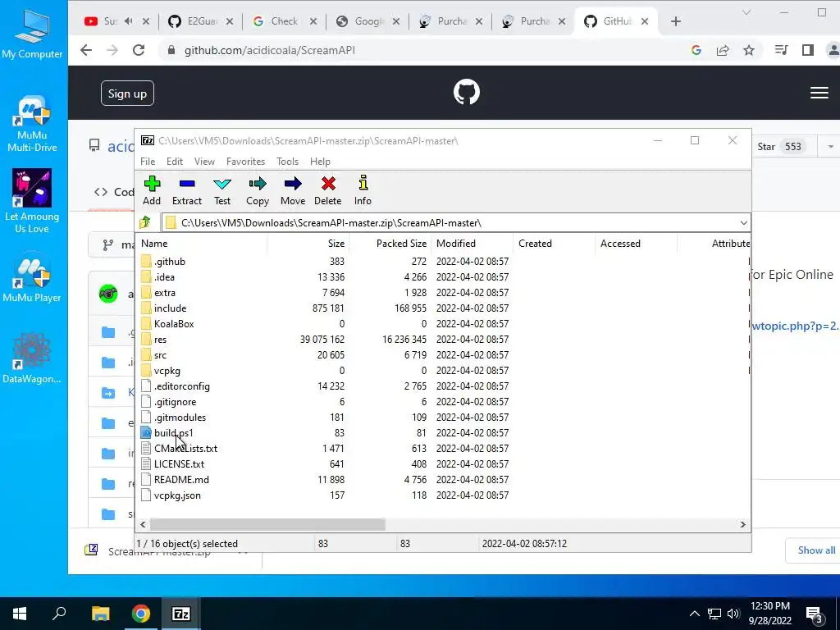Viewport: 840px width, 630px height.
Task: Expand the Star button dropdown arrow
Action: pos(830,146)
